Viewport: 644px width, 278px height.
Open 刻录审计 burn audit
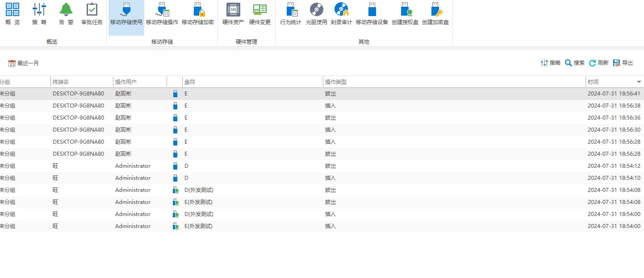[x=342, y=14]
